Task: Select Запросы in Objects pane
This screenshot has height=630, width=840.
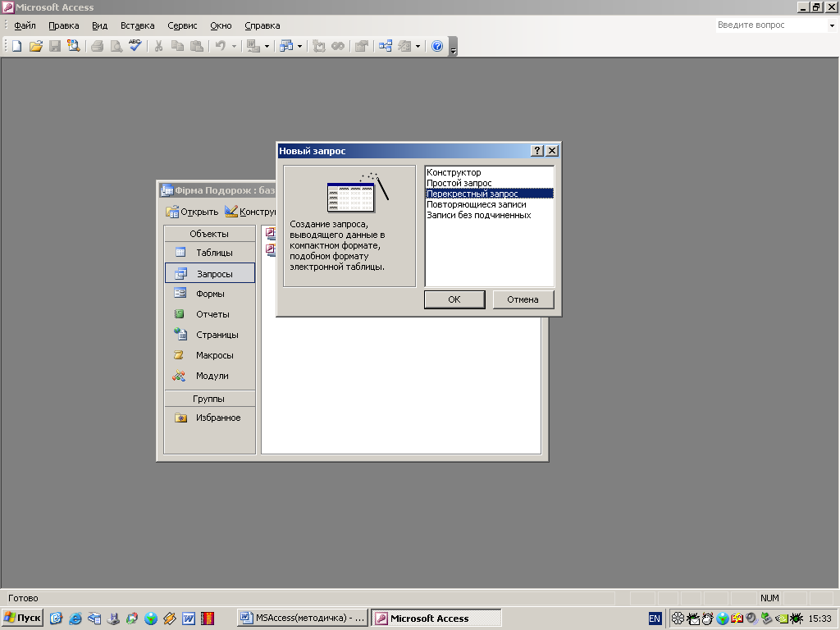Action: [209, 274]
